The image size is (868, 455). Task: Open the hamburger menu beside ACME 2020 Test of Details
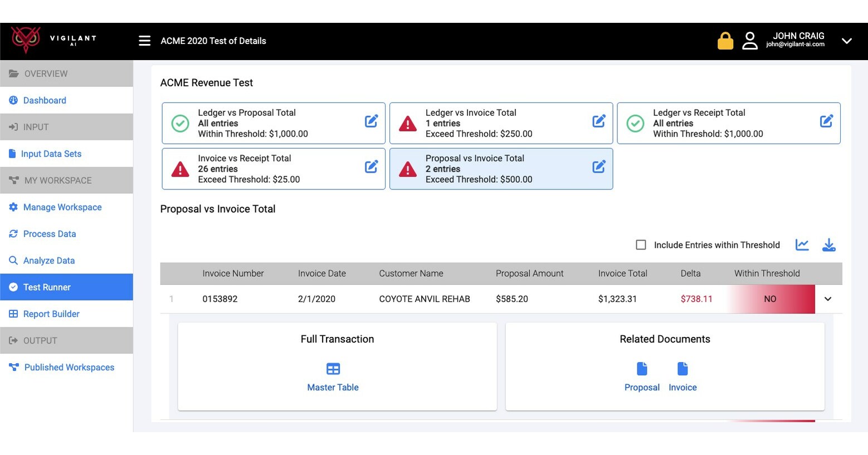pos(144,40)
